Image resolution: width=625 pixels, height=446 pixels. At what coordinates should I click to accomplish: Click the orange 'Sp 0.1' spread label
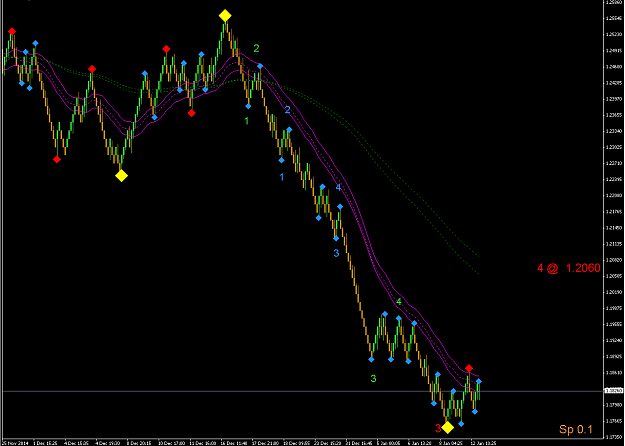pos(576,429)
